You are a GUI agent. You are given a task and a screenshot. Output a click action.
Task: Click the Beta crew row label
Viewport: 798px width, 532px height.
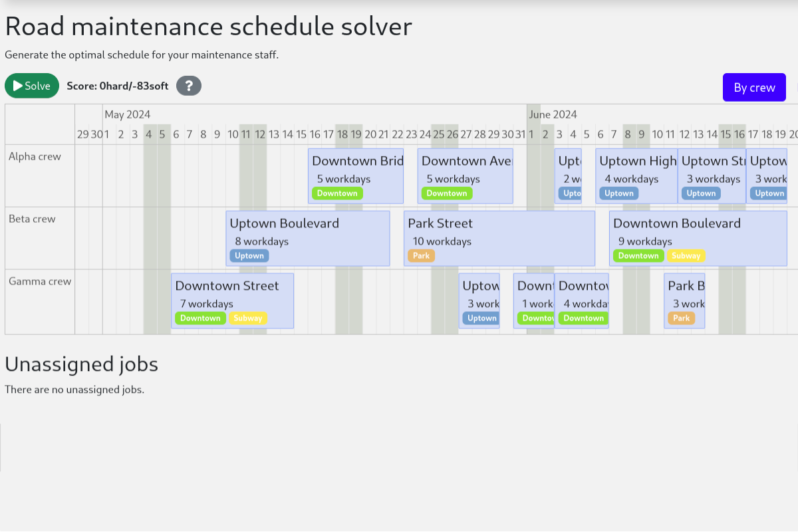click(x=32, y=219)
